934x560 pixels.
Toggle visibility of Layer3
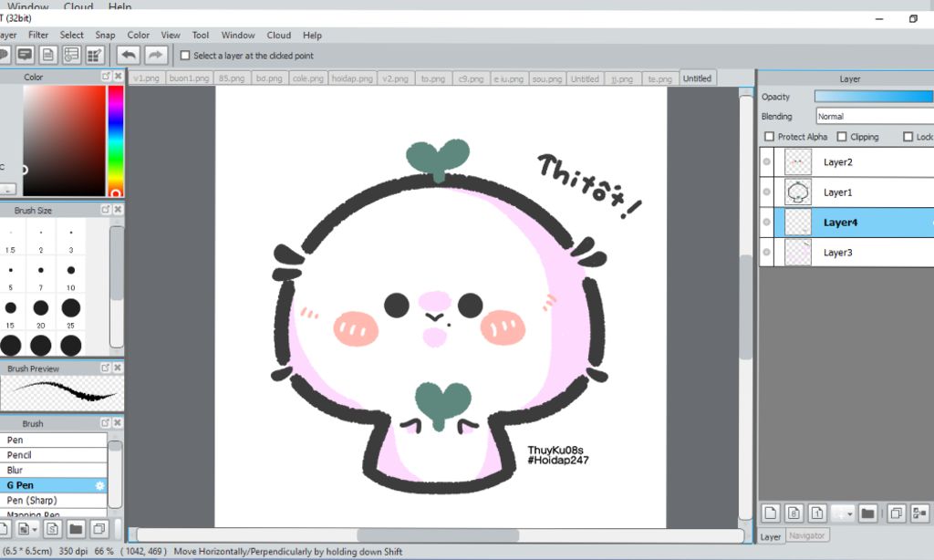click(766, 252)
